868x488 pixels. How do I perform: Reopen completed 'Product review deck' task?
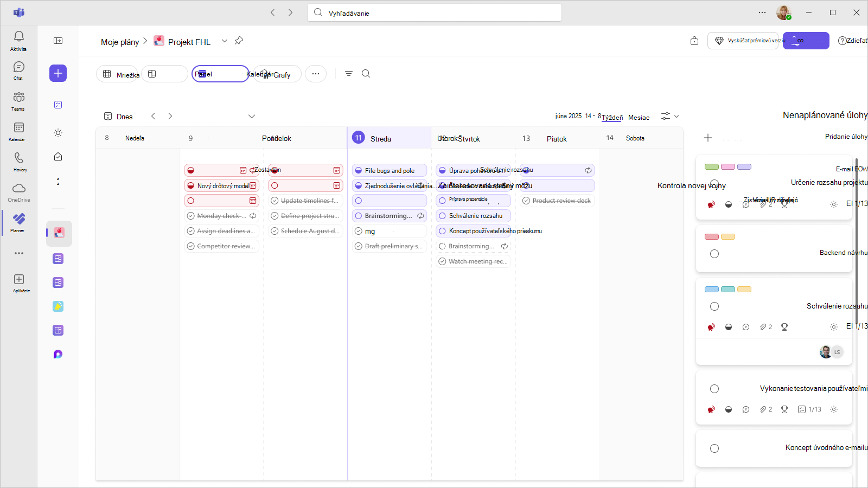click(526, 201)
